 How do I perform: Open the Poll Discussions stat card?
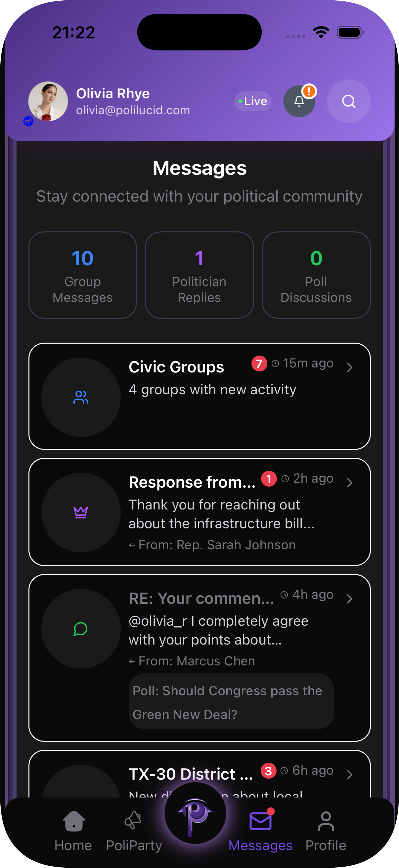tap(316, 275)
